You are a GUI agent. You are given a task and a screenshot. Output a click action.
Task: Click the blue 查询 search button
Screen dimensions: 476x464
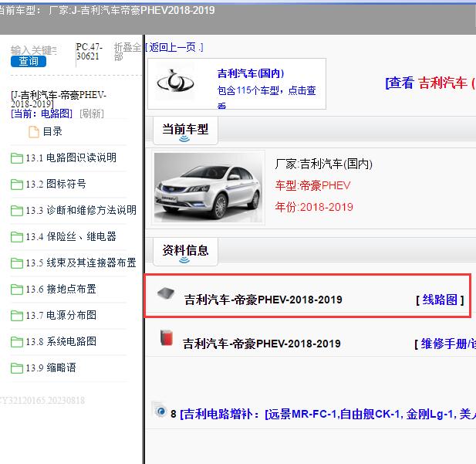click(x=29, y=62)
